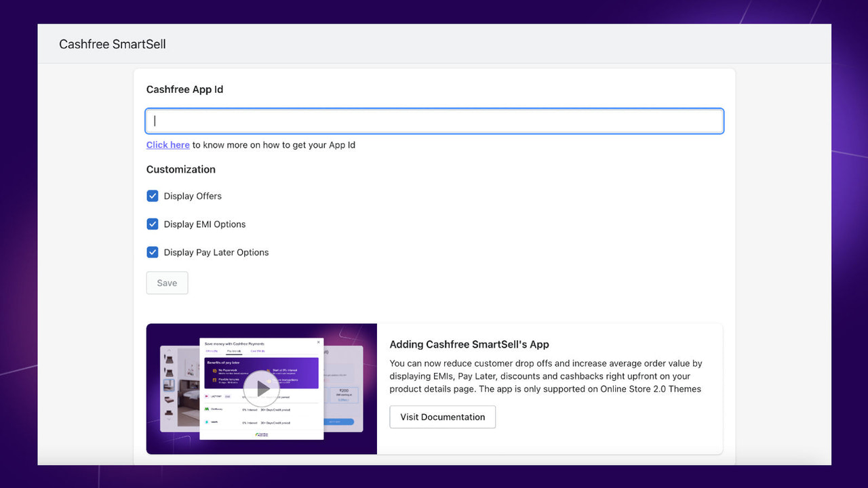Click the Display Pay Later Options label text

pos(216,252)
